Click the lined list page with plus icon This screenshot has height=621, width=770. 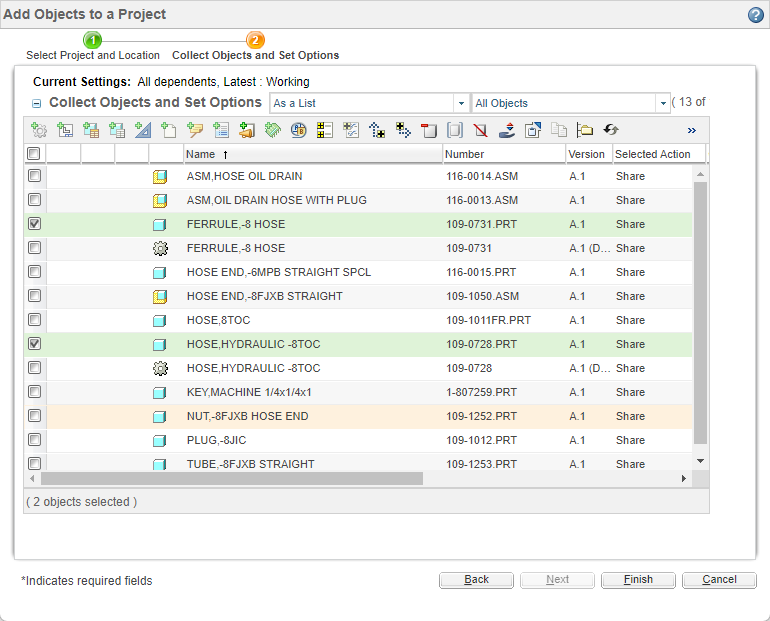221,130
